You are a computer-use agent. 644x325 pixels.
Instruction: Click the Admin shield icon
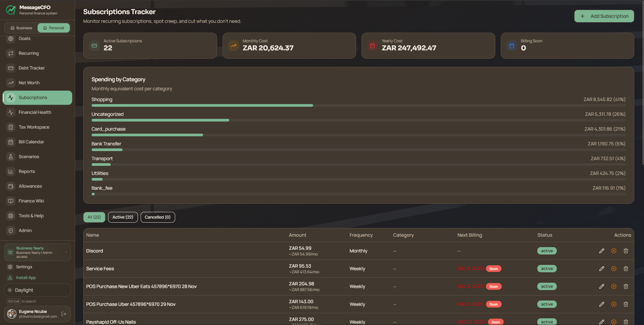coord(11,231)
